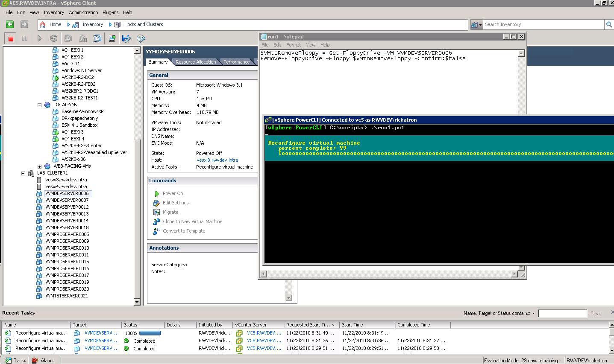Click the Clone to New Virtual Machine icon
Viewport: 614px width, 364px height.
(x=156, y=221)
